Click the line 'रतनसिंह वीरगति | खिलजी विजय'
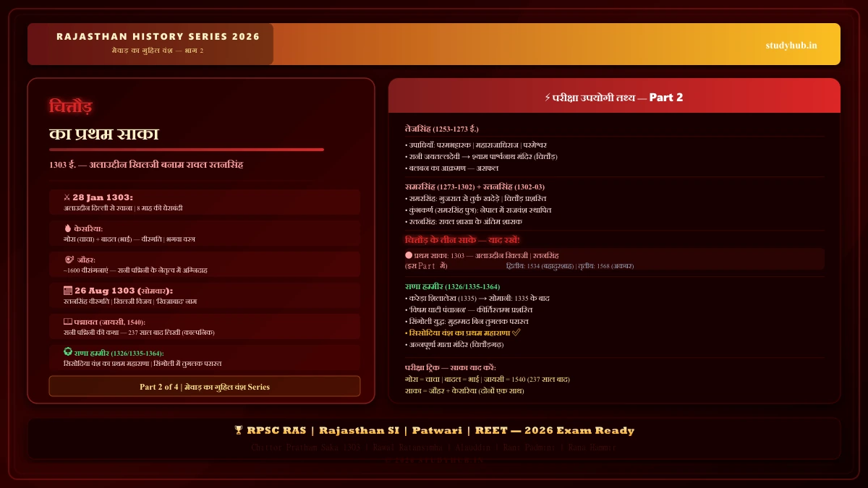 [x=130, y=301]
